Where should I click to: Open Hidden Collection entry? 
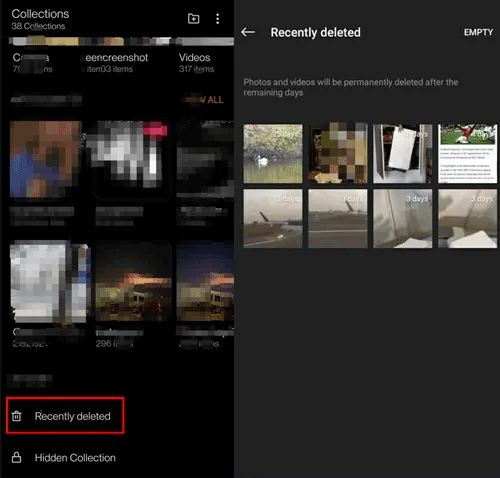tap(75, 458)
